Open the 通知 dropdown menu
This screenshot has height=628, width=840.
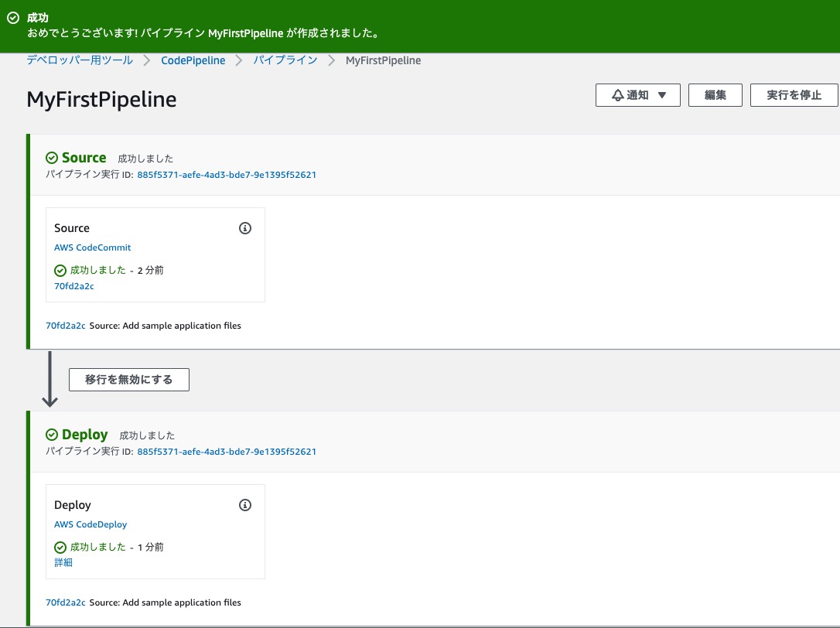point(637,94)
